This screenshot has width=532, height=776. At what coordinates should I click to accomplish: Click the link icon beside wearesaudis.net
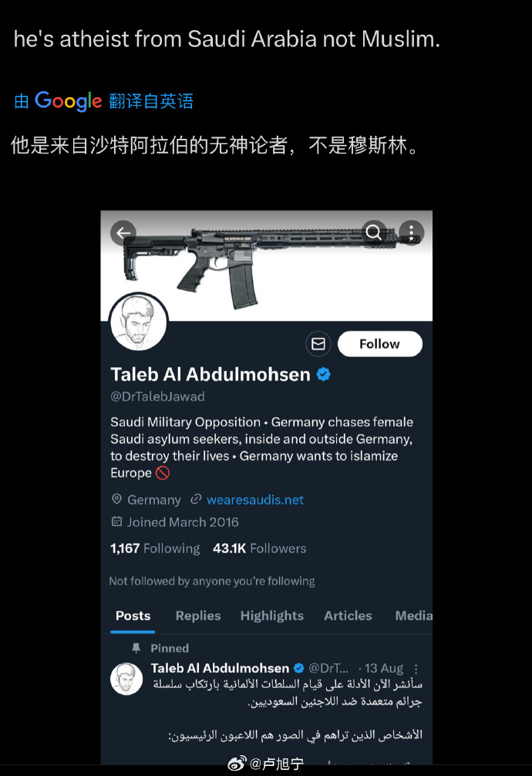[196, 499]
